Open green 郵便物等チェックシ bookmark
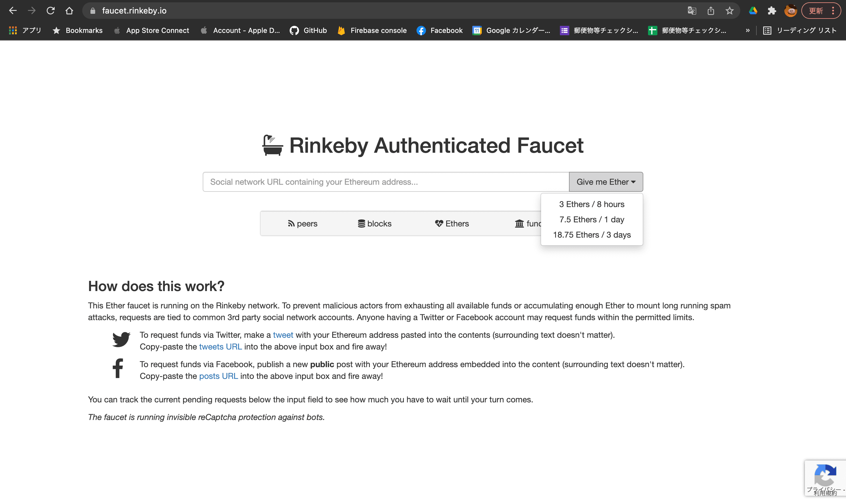The image size is (846, 504). (x=687, y=31)
